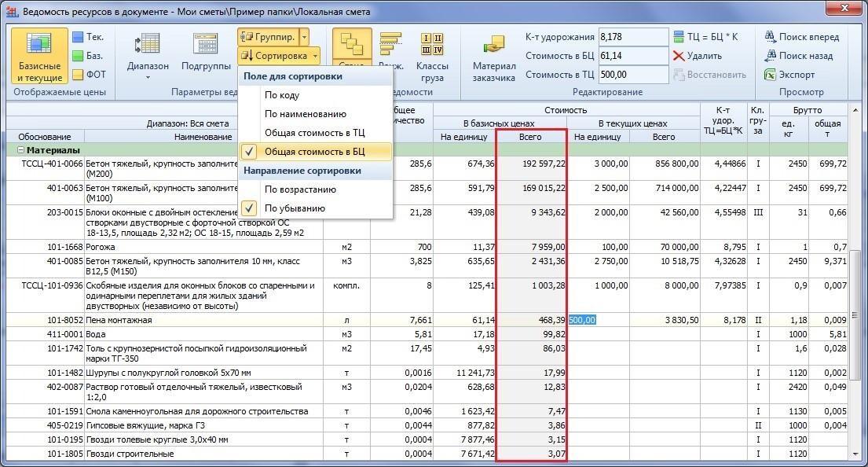
Task: Toggle the Тек. current prices option
Action: 79,37
